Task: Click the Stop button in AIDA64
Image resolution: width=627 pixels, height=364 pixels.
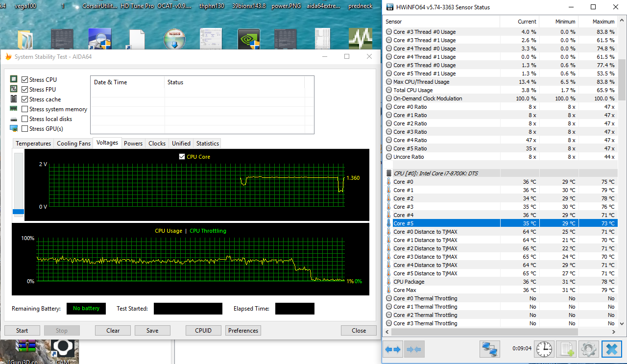Action: (62, 330)
